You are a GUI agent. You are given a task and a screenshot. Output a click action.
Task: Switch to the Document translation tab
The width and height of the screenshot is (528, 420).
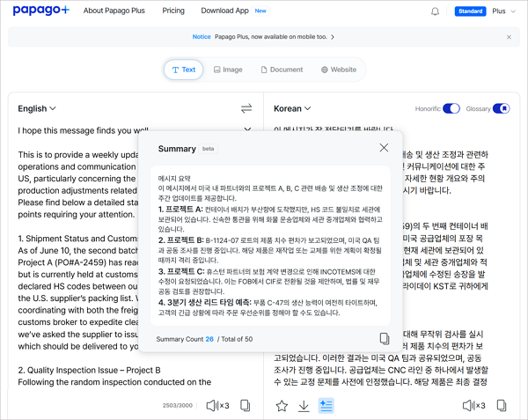[281, 70]
